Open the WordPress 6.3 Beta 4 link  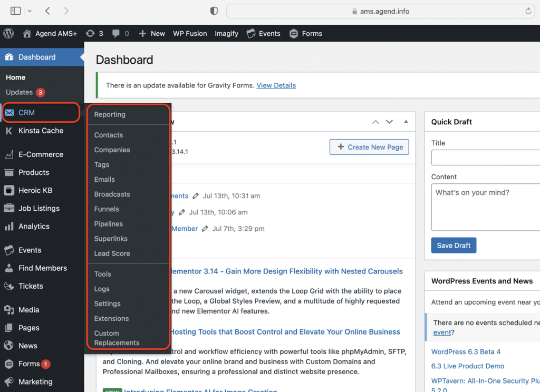coord(466,352)
